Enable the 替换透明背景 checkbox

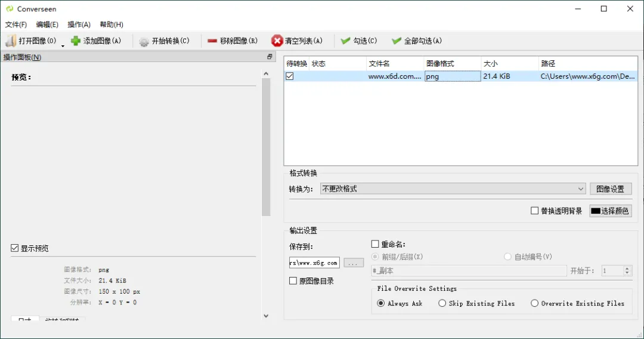pyautogui.click(x=535, y=211)
